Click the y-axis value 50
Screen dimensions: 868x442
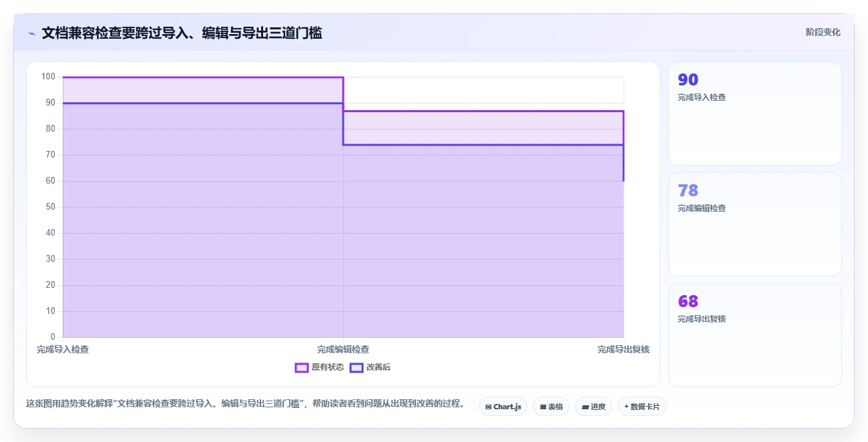51,207
